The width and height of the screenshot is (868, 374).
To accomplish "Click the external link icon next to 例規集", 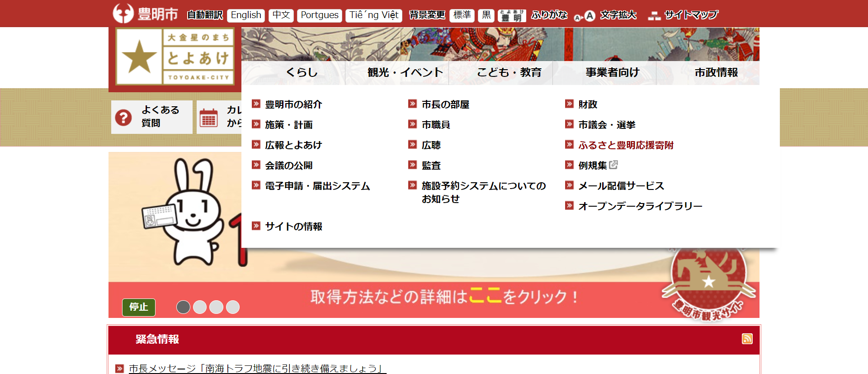I will [x=613, y=165].
